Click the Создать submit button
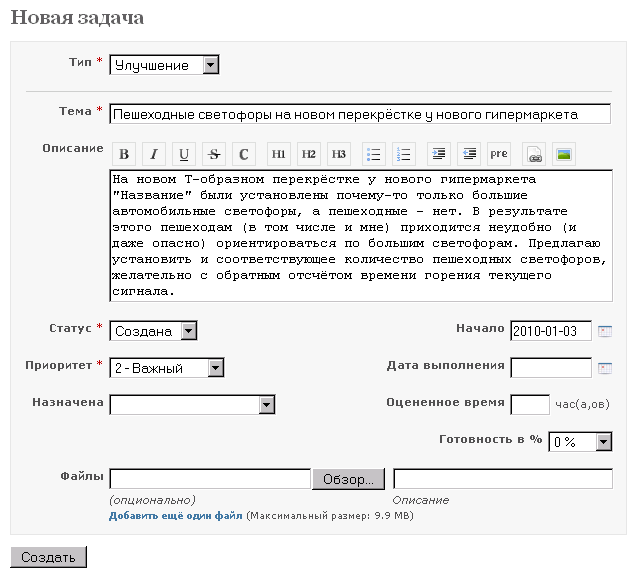The height and width of the screenshot is (581, 638). point(48,557)
